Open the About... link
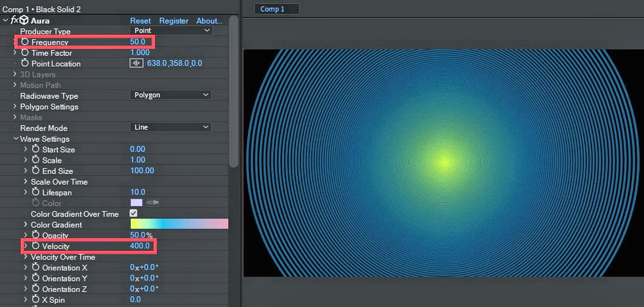The width and height of the screenshot is (644, 307). [x=209, y=21]
